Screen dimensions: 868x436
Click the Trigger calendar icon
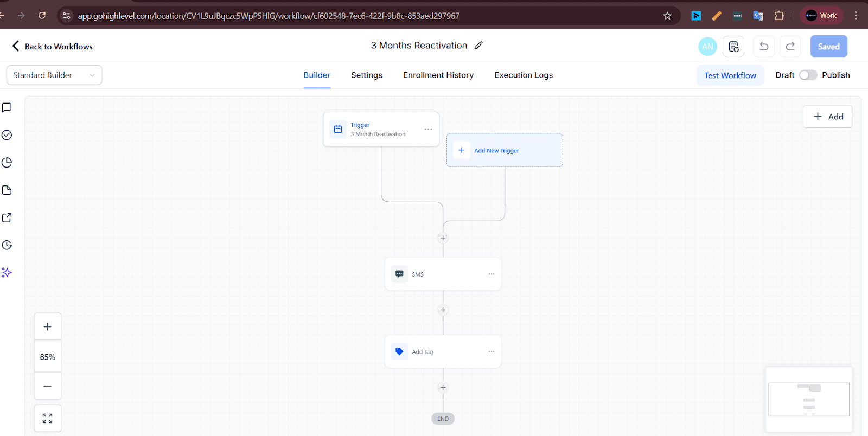[338, 129]
